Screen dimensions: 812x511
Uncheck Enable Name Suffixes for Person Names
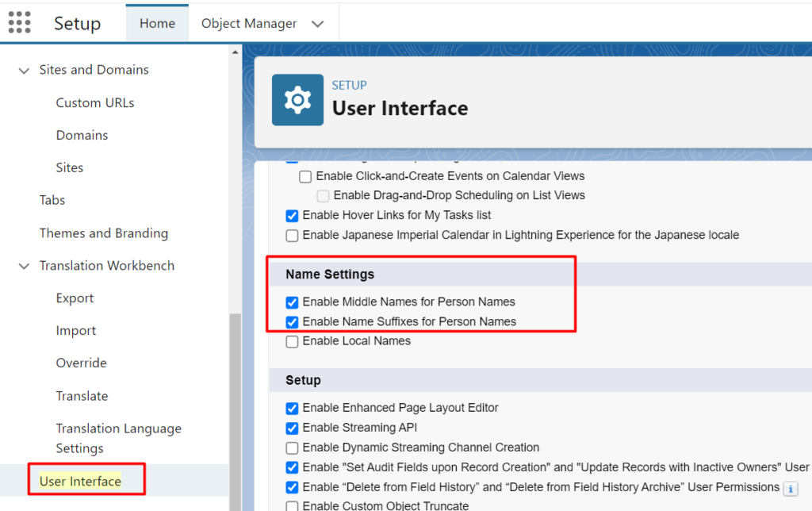(x=292, y=322)
